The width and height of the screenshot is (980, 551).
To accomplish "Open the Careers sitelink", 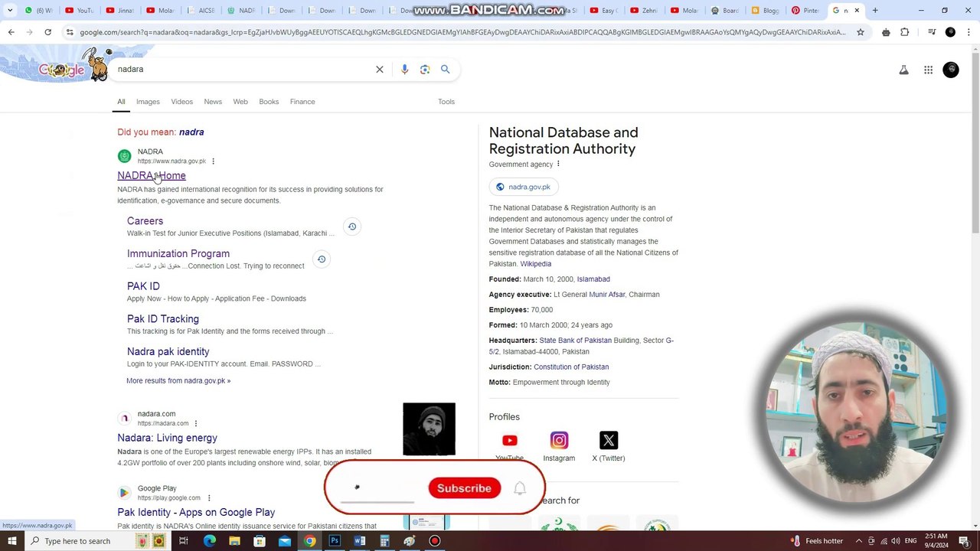I will pyautogui.click(x=145, y=221).
